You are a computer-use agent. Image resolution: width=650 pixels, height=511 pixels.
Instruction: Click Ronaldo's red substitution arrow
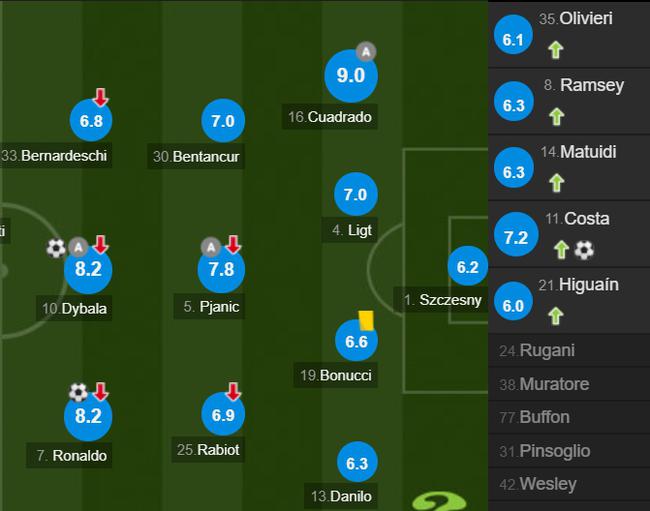pos(101,392)
